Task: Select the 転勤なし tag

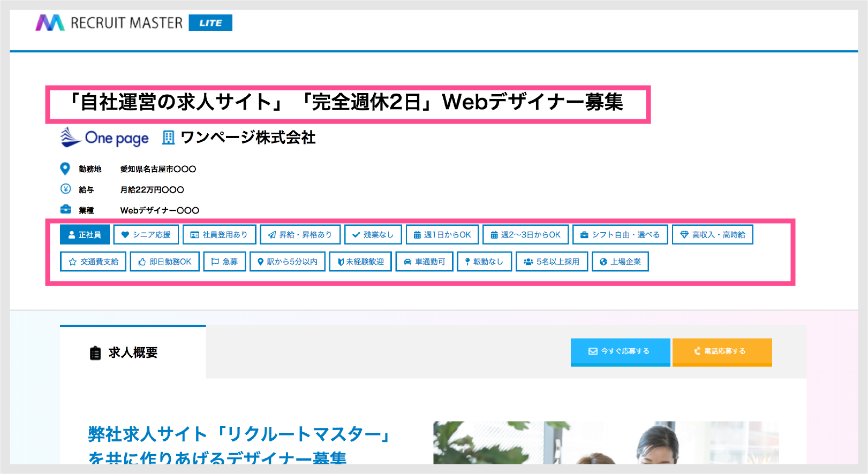Action: 484,262
